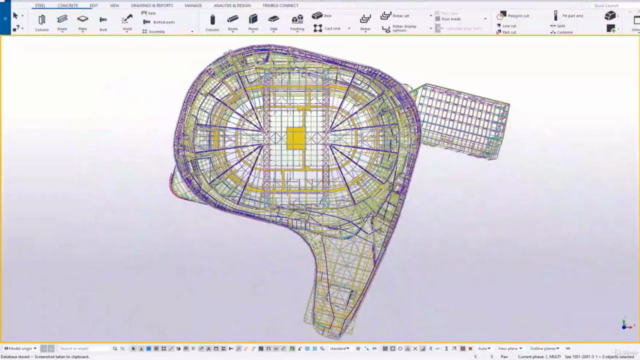
Task: Click the Assembly command
Action: coord(154,31)
